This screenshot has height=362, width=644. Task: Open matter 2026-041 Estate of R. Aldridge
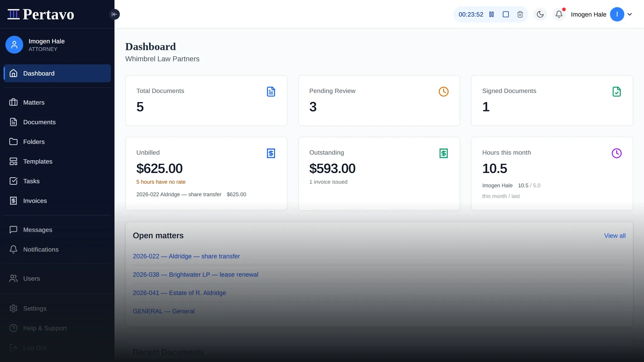[179, 293]
